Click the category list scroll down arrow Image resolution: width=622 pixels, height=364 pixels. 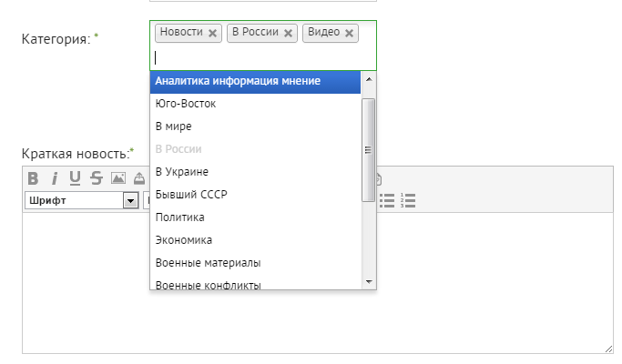point(369,282)
